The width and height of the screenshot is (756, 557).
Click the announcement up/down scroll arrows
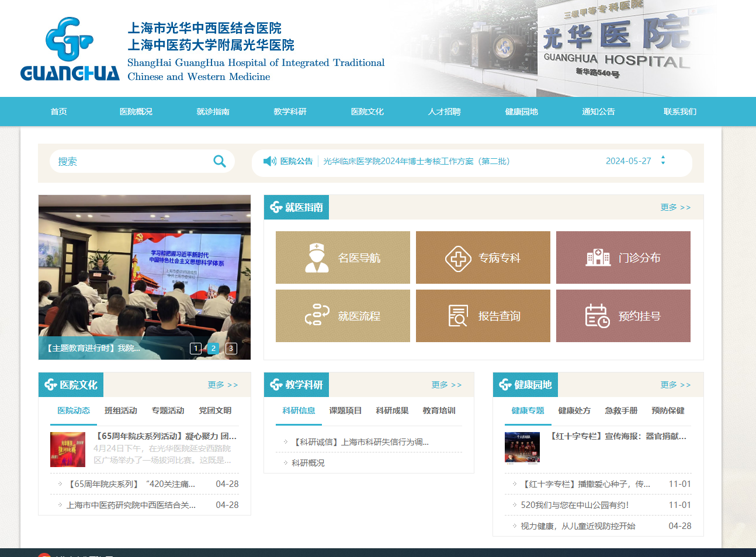[663, 160]
